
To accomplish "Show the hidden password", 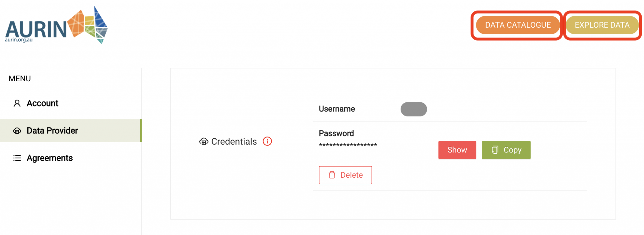I will coord(457,150).
